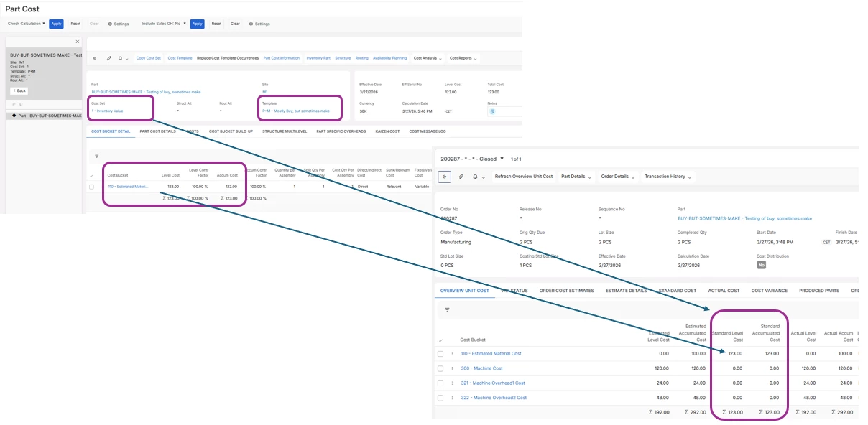The height and width of the screenshot is (425, 868).
Task: Click Reset after the first Apply button
Action: click(x=75, y=24)
